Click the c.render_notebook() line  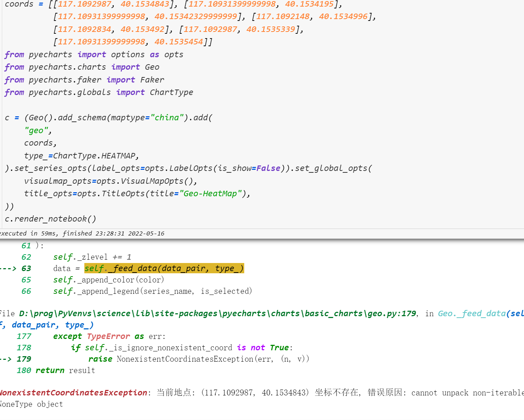tap(51, 219)
